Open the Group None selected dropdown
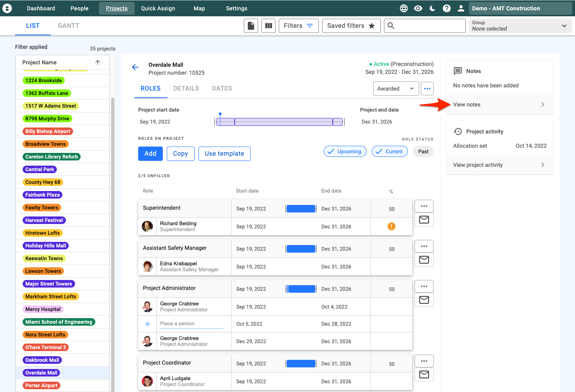This screenshot has height=392, width=575. pyautogui.click(x=520, y=25)
